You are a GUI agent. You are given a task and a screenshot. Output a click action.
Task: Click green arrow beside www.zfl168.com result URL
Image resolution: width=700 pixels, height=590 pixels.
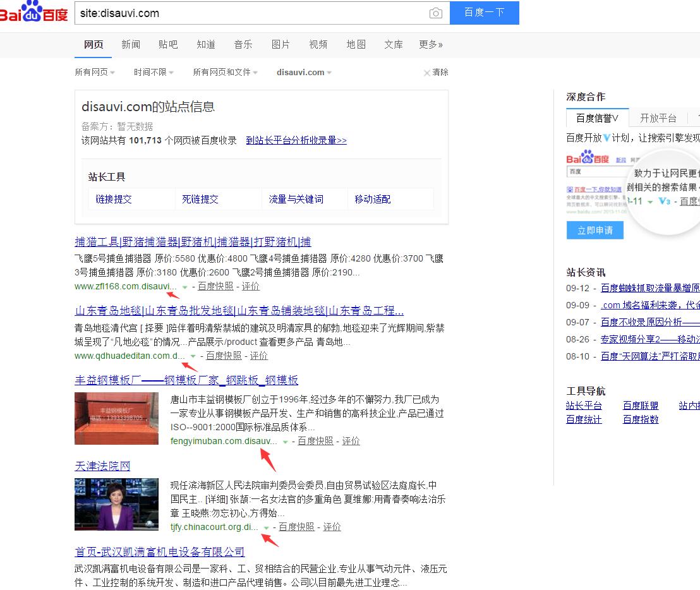point(184,287)
